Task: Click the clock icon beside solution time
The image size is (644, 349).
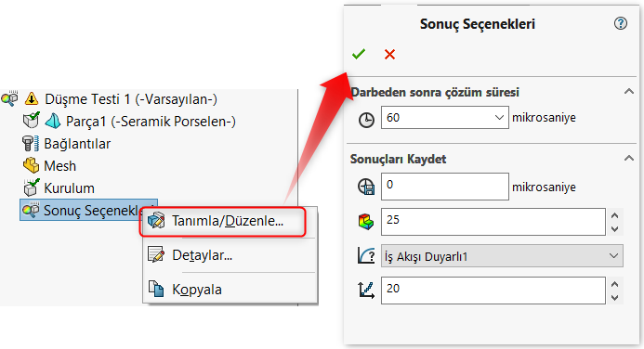Action: coord(366,120)
